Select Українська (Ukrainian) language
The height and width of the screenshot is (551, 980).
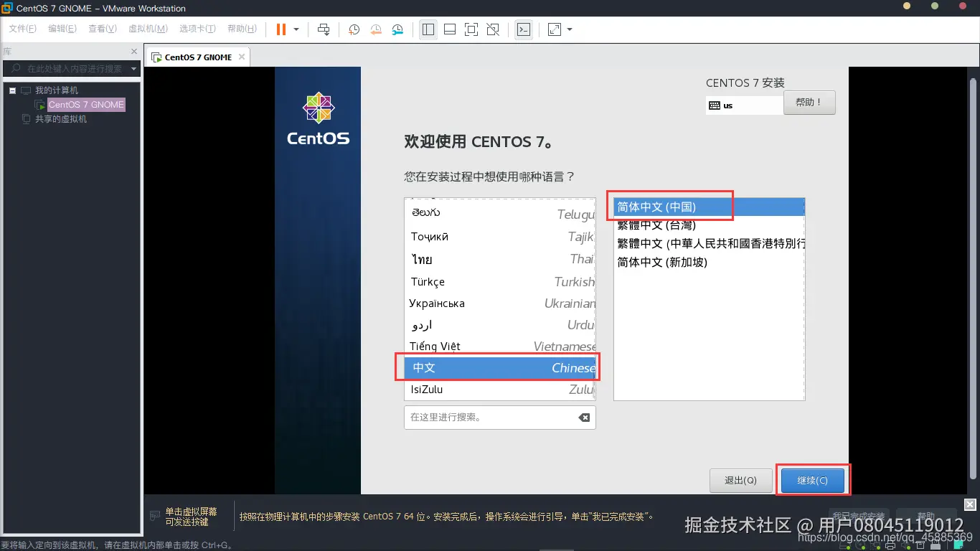(500, 303)
